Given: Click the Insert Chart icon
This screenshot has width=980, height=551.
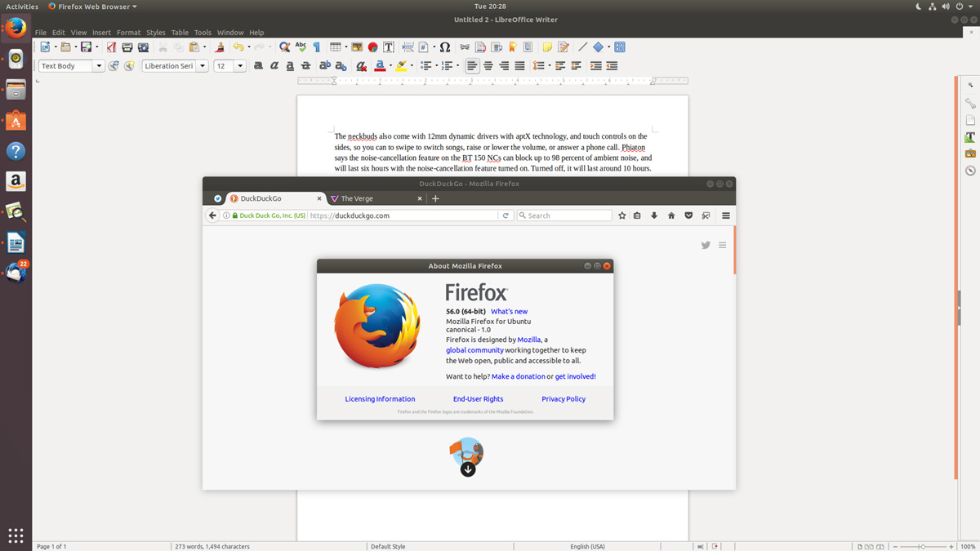Looking at the screenshot, I should 372,47.
